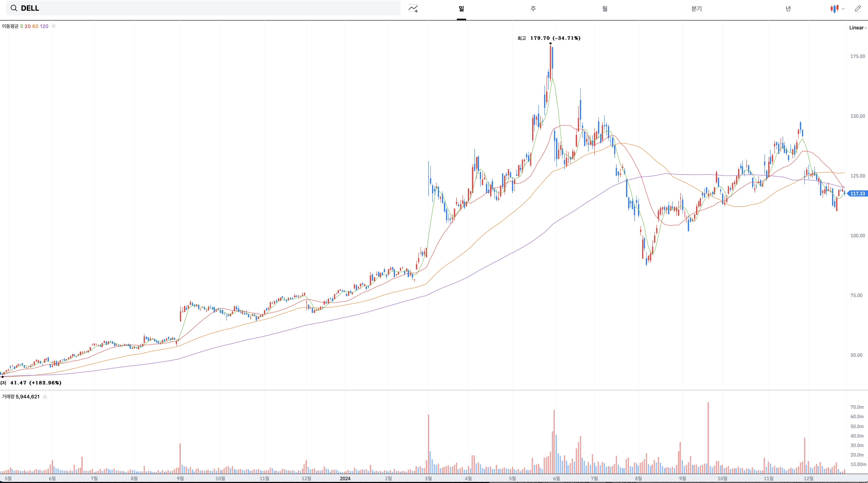The height and width of the screenshot is (483, 868).
Task: Select the 분기 quarterly tab
Action: tap(697, 9)
